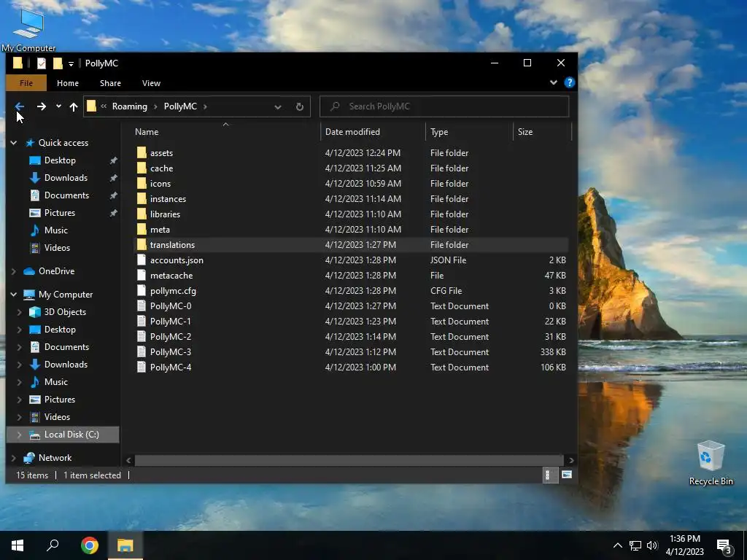Open the View ribbon tab
The width and height of the screenshot is (747, 560).
[x=151, y=83]
